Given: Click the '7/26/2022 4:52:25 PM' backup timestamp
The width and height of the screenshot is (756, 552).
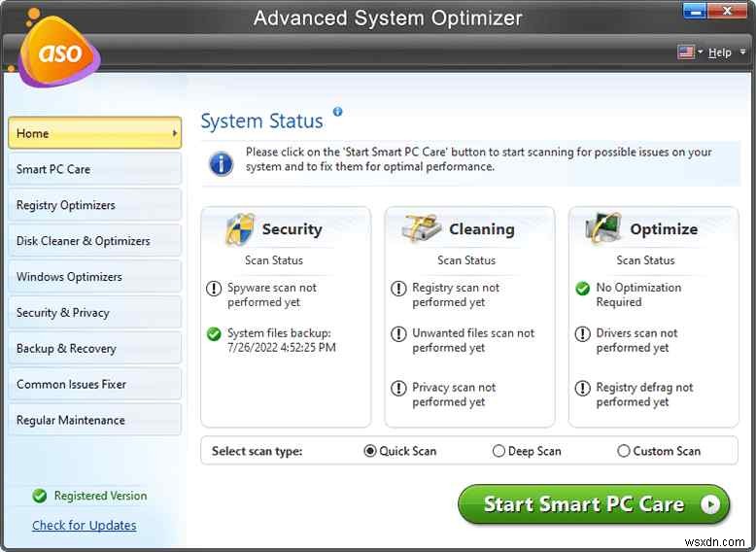Looking at the screenshot, I should click(x=282, y=348).
